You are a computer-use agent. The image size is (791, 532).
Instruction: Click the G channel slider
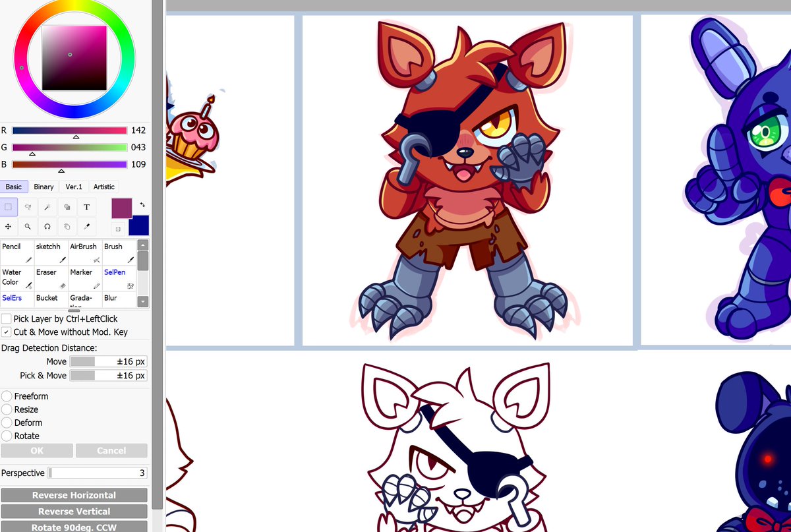(69, 148)
